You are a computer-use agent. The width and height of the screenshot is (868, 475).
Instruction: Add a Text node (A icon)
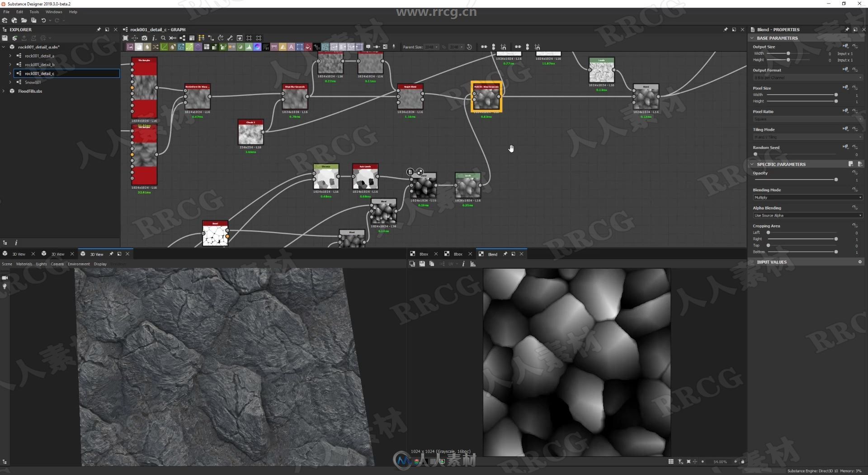291,47
